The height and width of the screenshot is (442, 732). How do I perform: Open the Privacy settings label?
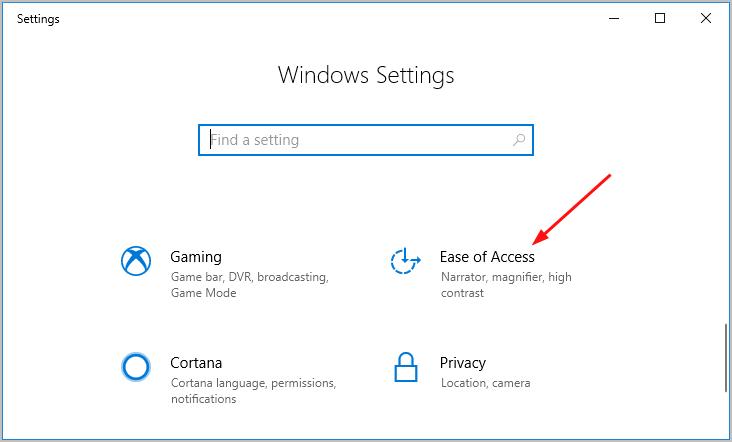[462, 363]
